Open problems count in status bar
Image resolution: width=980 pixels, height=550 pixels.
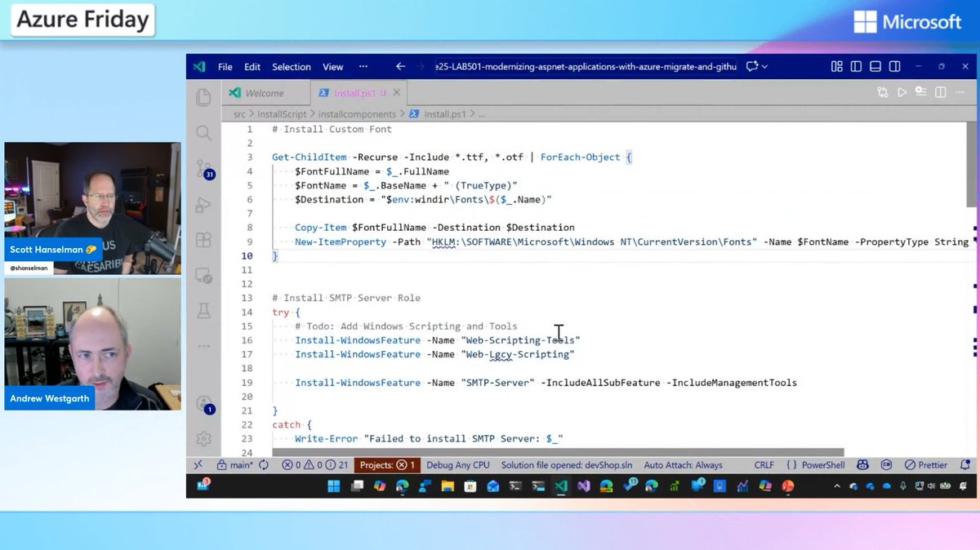[x=315, y=465]
